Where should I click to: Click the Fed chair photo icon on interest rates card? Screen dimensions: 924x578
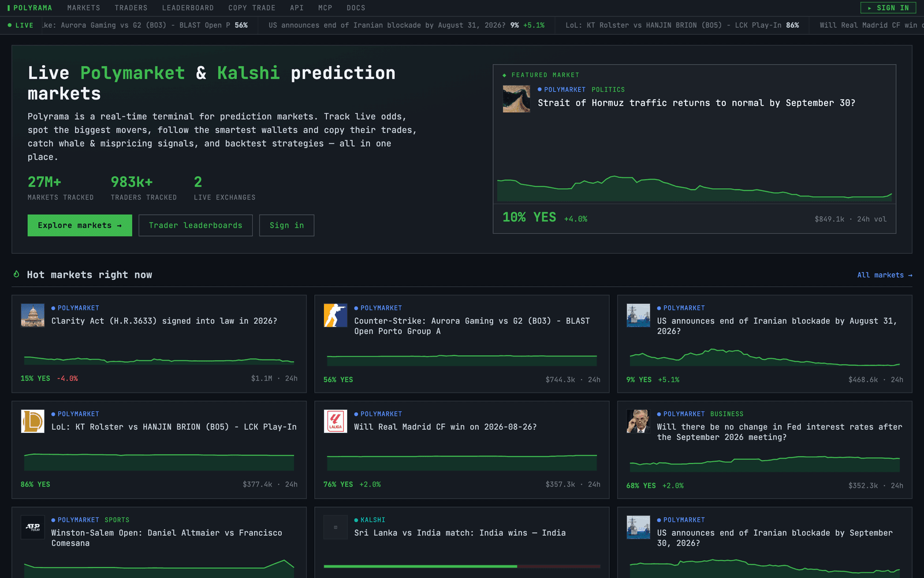(x=639, y=421)
